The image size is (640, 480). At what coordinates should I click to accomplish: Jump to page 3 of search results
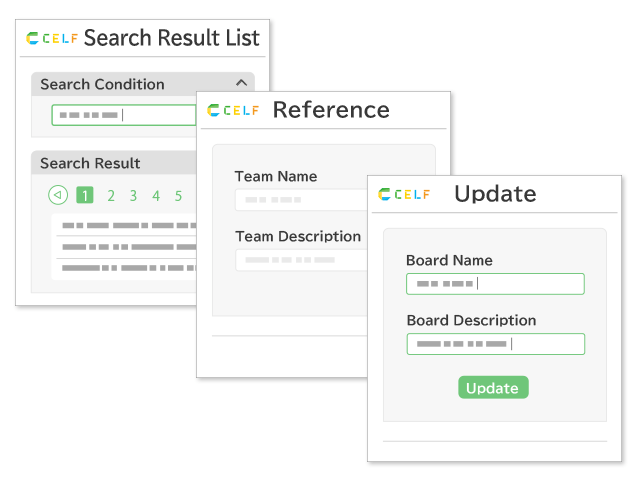133,196
